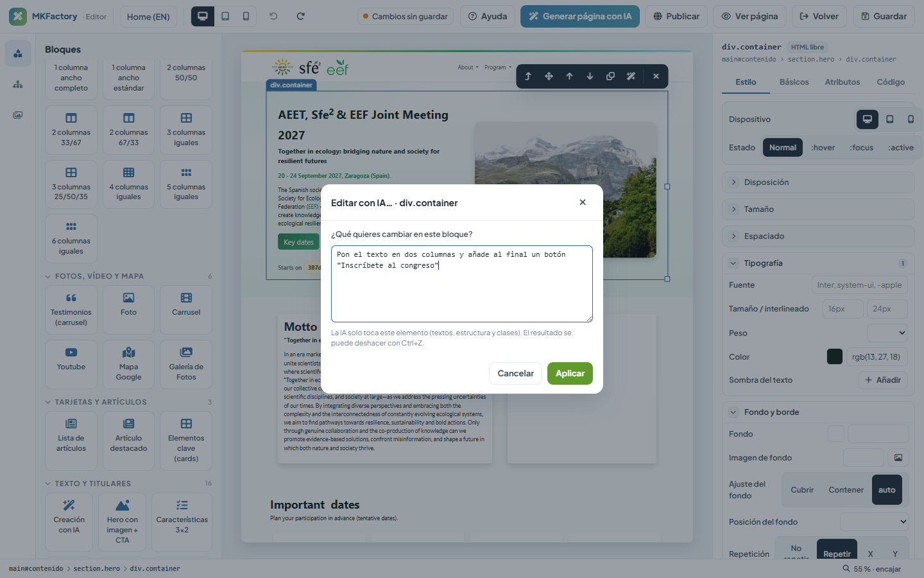Set state to :focus
Screen dimensions: 924x578
click(x=862, y=148)
